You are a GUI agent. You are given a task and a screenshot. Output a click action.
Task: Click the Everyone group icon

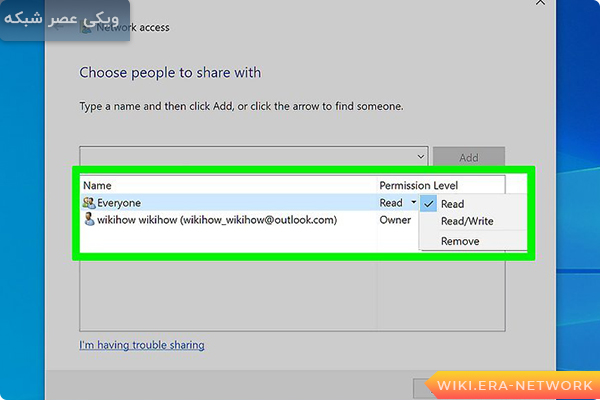(89, 203)
